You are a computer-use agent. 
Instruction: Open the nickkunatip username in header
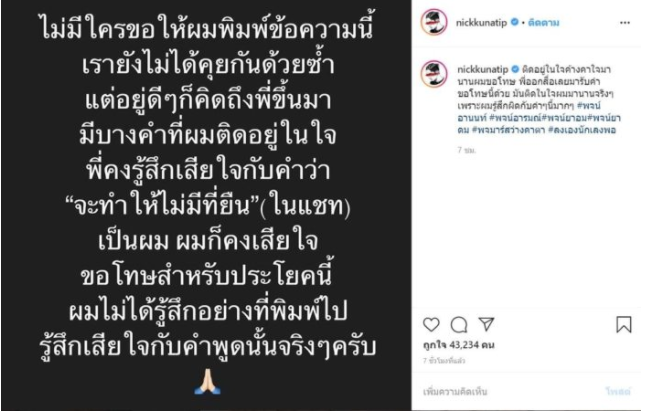click(481, 22)
